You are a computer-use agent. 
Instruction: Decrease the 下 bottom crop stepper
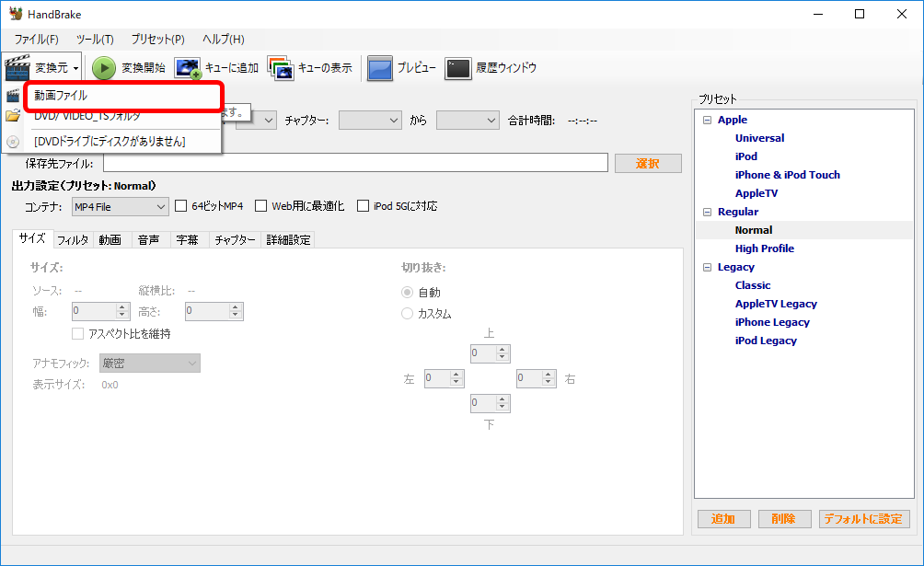point(502,407)
